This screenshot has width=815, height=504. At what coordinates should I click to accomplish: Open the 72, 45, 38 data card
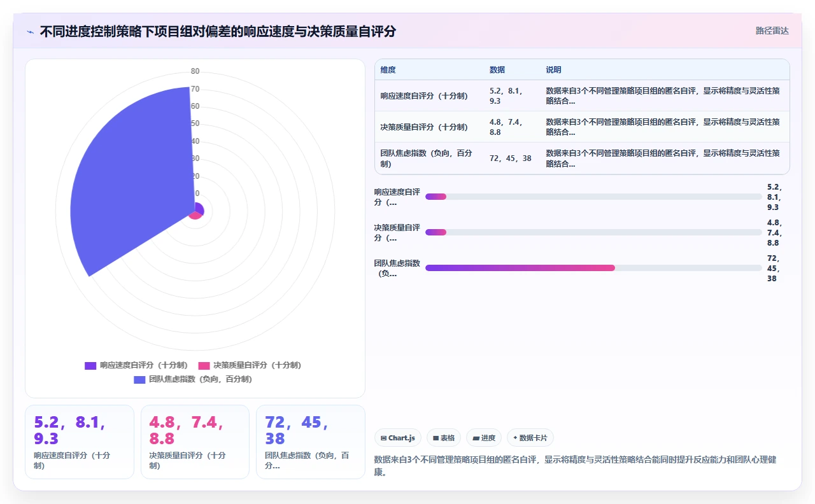click(x=311, y=442)
